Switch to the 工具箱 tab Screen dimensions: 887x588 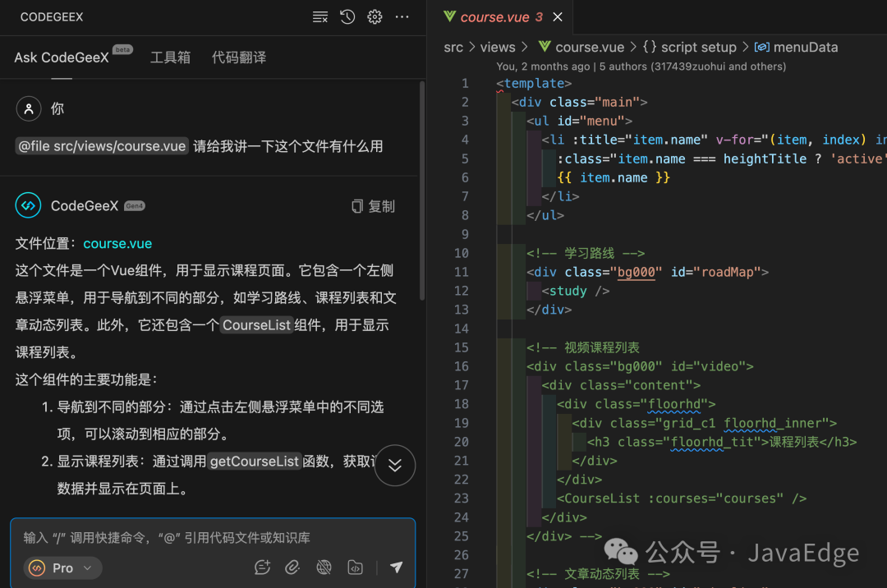click(170, 57)
